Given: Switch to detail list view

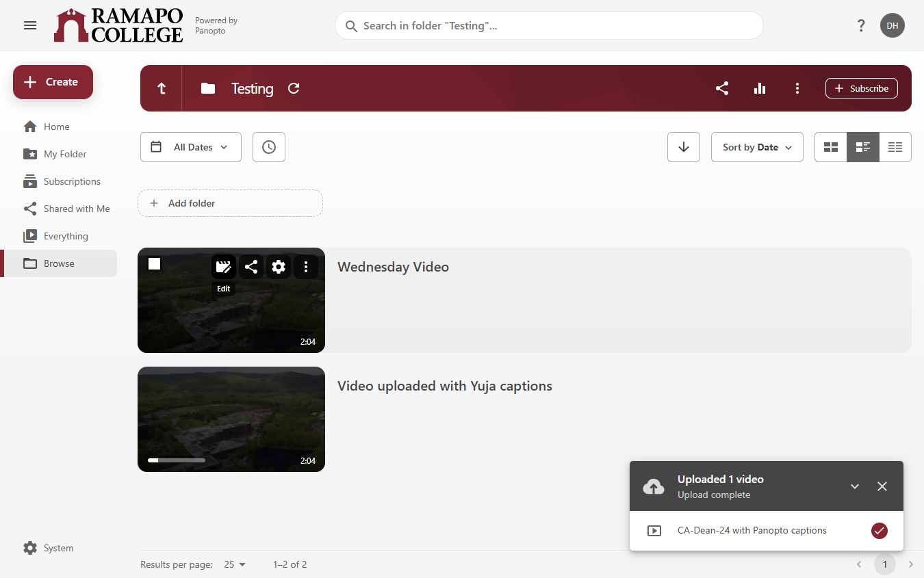Looking at the screenshot, I should pos(863,147).
